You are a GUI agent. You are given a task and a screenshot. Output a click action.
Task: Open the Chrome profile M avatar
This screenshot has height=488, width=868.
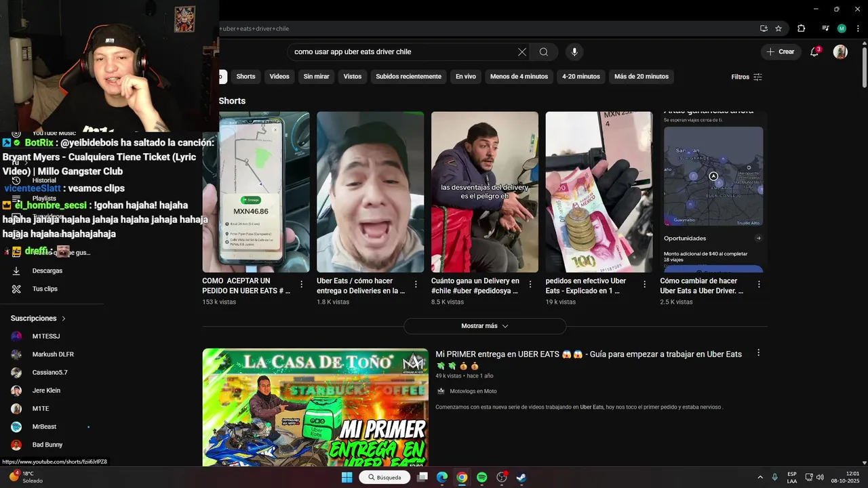coord(842,28)
